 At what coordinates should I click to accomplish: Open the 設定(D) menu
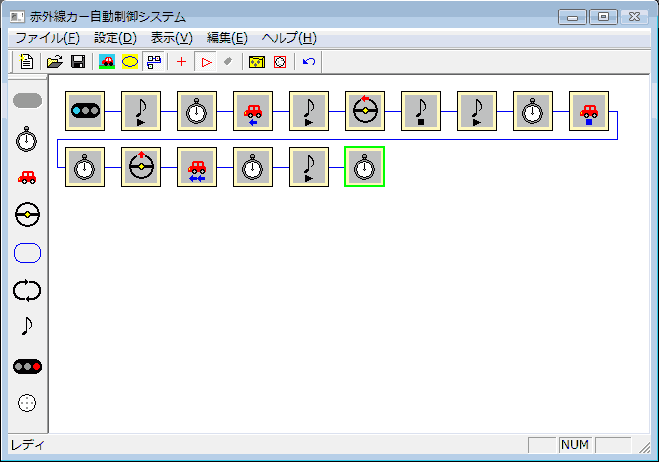point(115,38)
